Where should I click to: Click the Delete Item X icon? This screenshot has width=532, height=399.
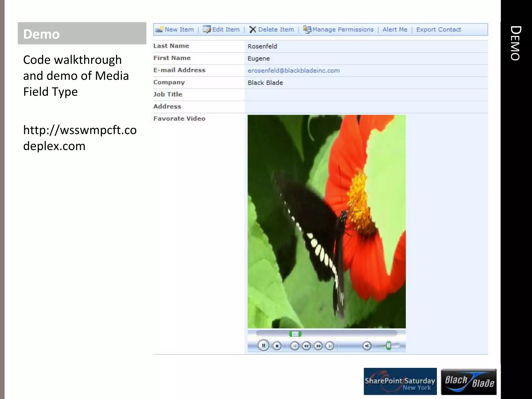tap(252, 30)
